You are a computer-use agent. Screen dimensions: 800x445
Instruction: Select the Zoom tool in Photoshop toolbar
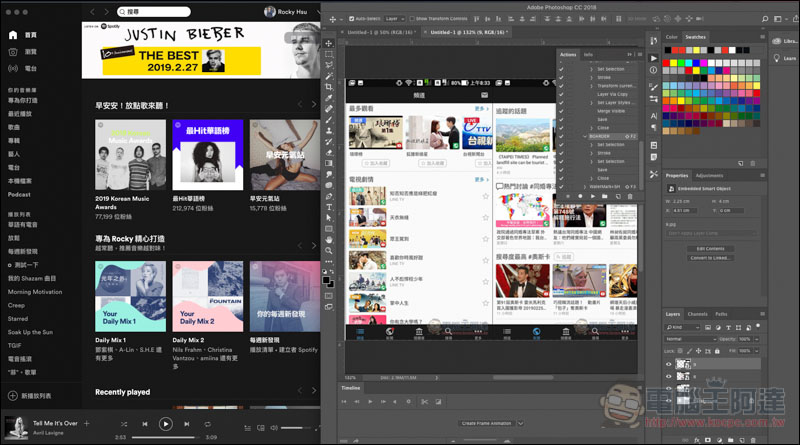[x=329, y=251]
